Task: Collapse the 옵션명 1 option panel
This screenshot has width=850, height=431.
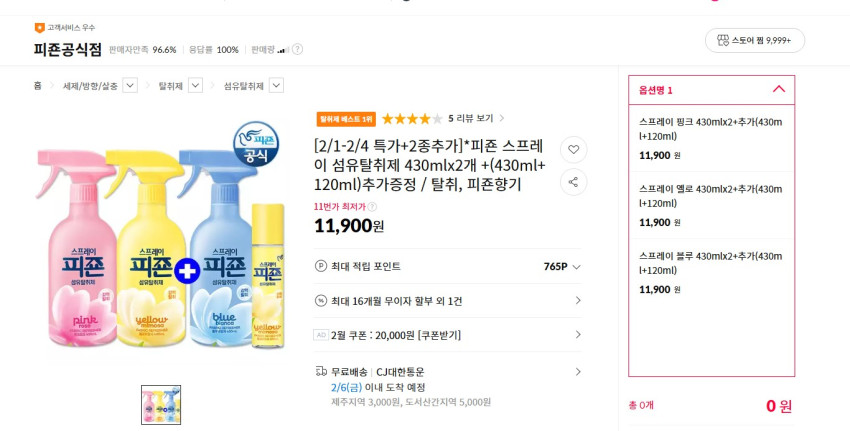Action: click(x=779, y=89)
